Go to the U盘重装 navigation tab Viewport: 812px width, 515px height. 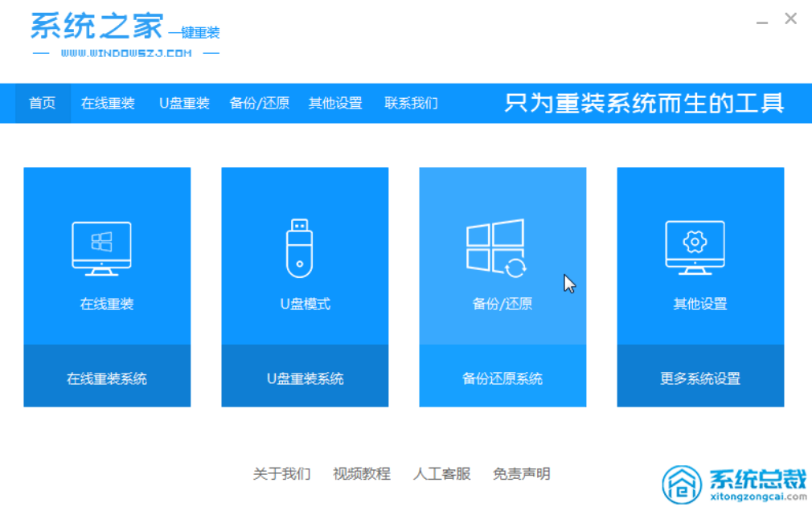point(184,104)
